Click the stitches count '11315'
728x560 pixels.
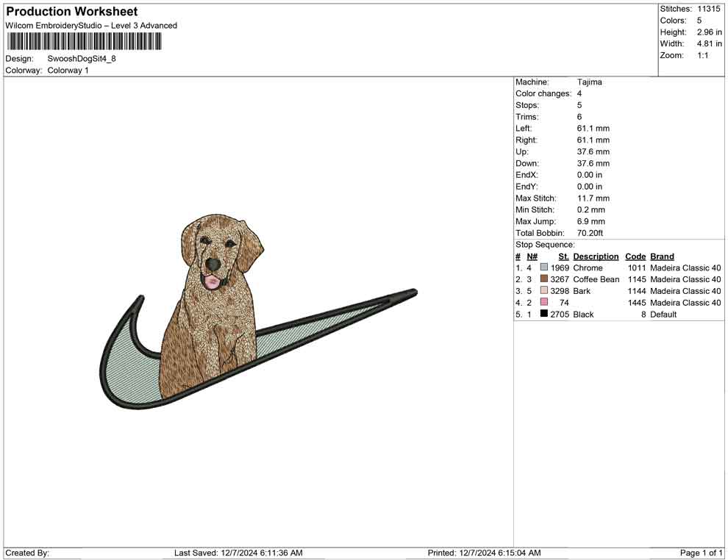coord(709,9)
